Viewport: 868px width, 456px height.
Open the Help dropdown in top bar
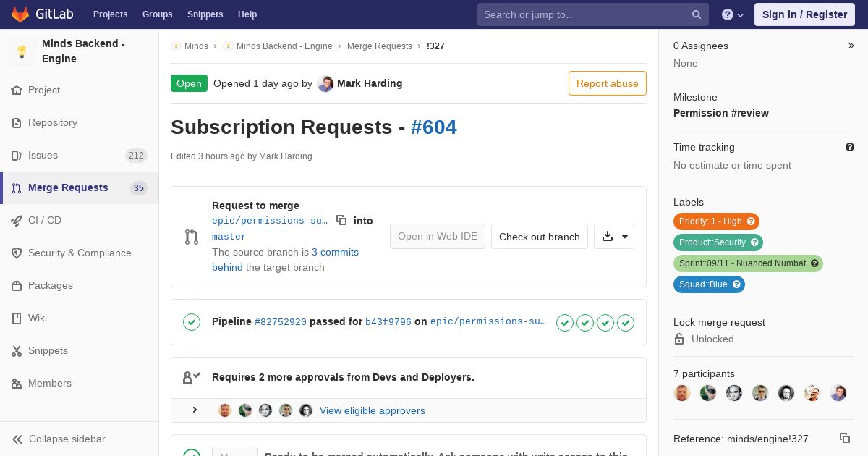click(733, 14)
